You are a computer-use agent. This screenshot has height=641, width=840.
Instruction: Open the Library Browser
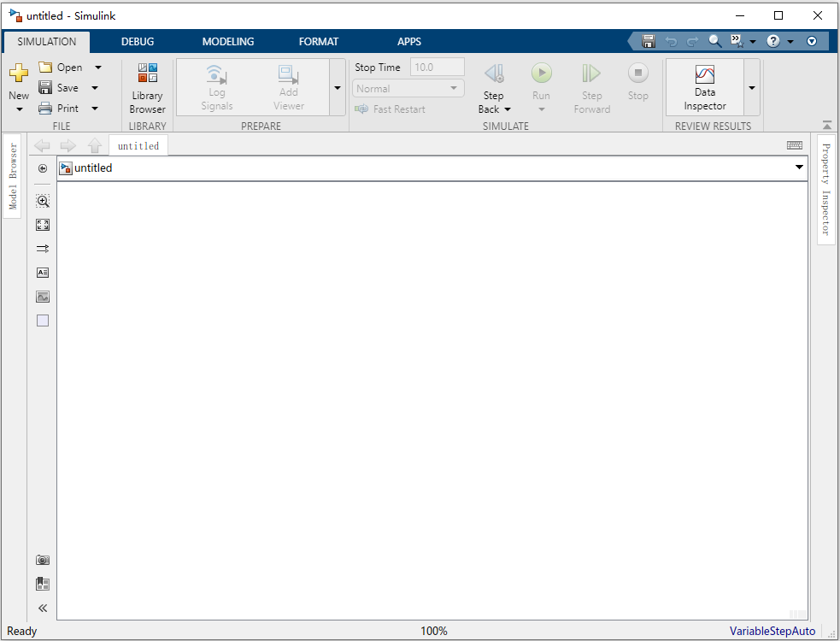point(147,88)
